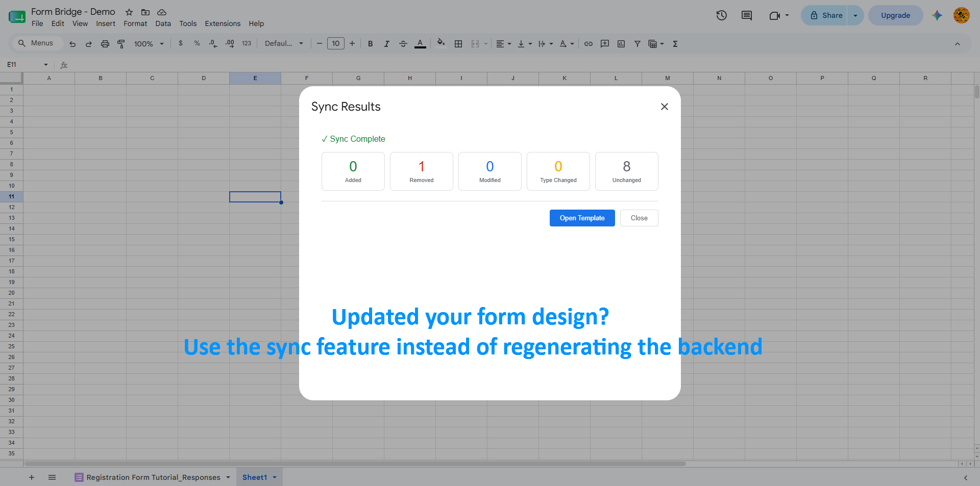
Task: Click the merge cells icon
Action: pos(475,44)
